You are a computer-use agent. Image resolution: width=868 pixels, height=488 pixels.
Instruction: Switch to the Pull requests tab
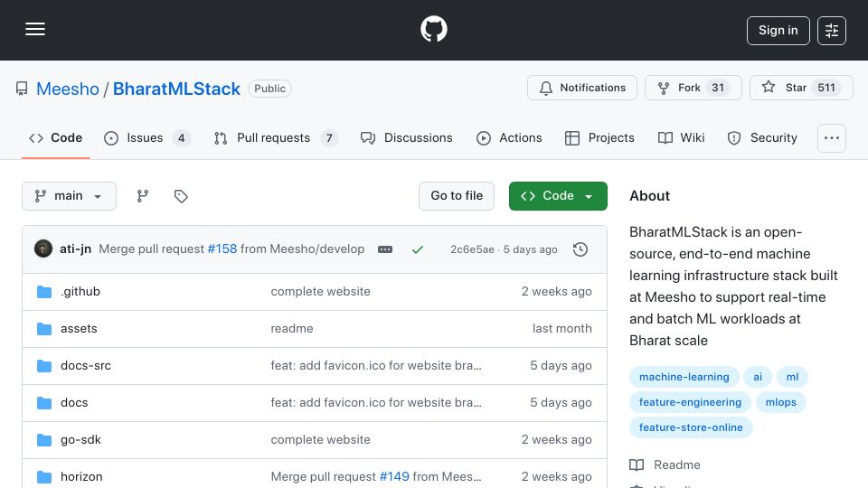[x=276, y=137]
